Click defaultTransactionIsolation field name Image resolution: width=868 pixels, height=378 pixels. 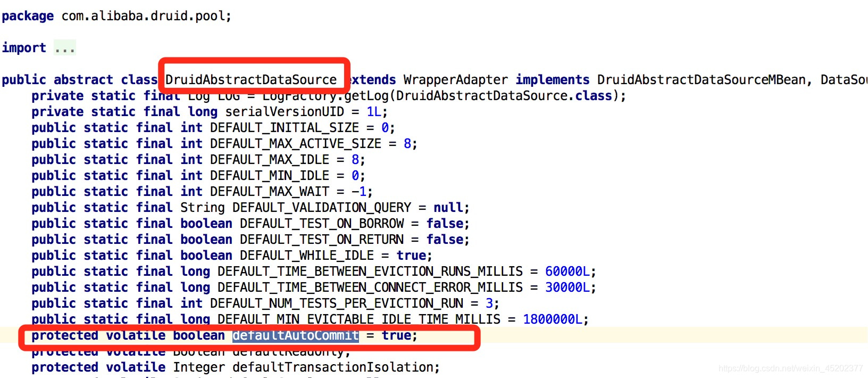point(333,367)
